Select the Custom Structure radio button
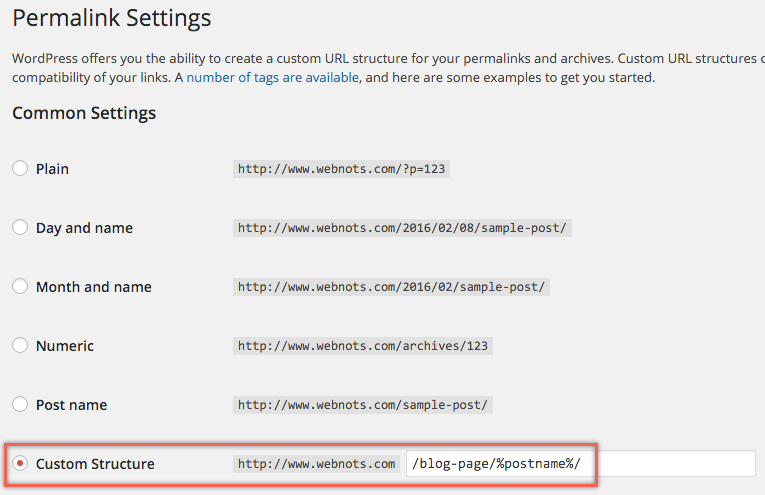 click(20, 464)
